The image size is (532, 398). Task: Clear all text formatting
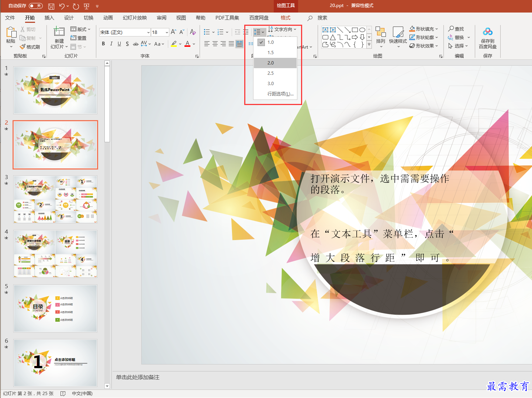[x=193, y=32]
